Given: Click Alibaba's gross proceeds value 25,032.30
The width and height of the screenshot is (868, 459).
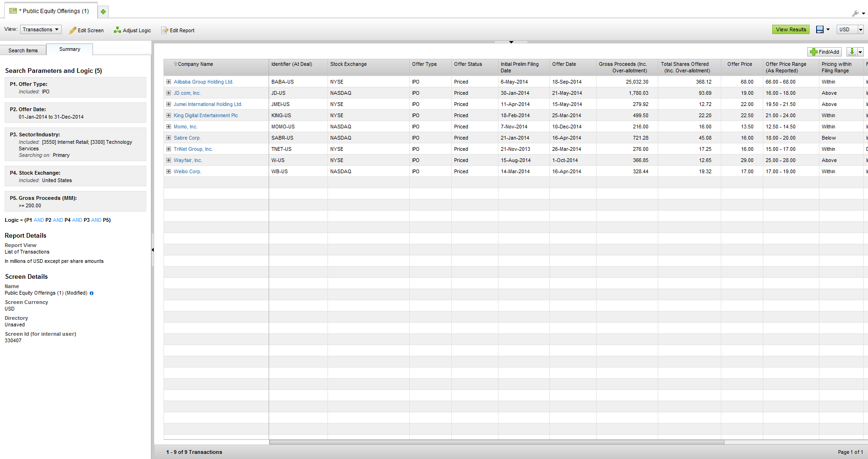Looking at the screenshot, I should [637, 82].
